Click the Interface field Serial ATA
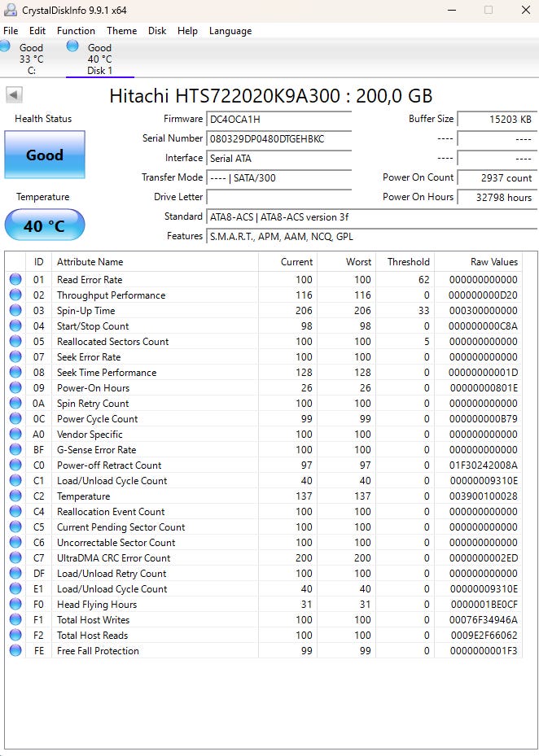 [x=279, y=158]
